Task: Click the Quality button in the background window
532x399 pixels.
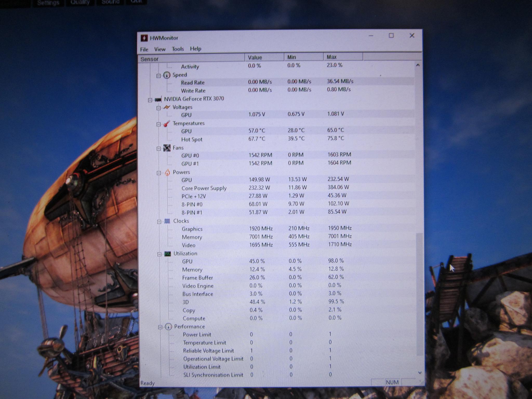Action: coord(80,3)
